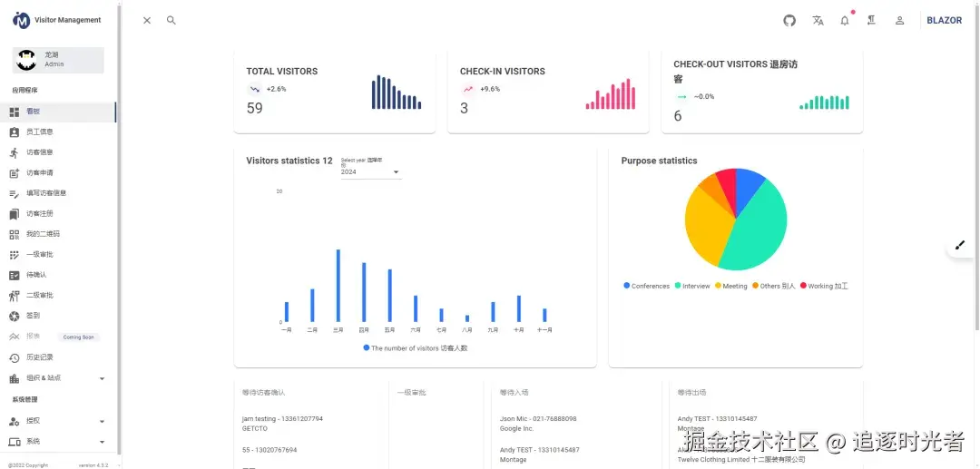Click the 55 - 13020767694 entry
The image size is (980, 469).
[x=269, y=450]
